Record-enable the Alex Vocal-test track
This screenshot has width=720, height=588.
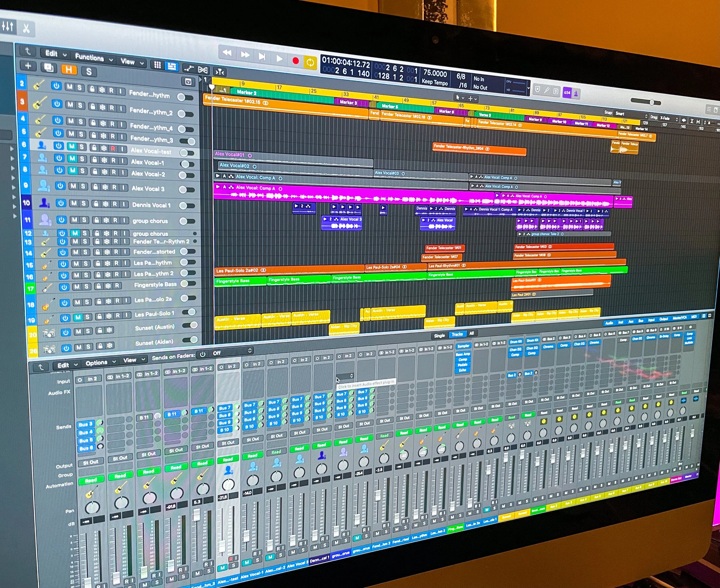pos(113,149)
